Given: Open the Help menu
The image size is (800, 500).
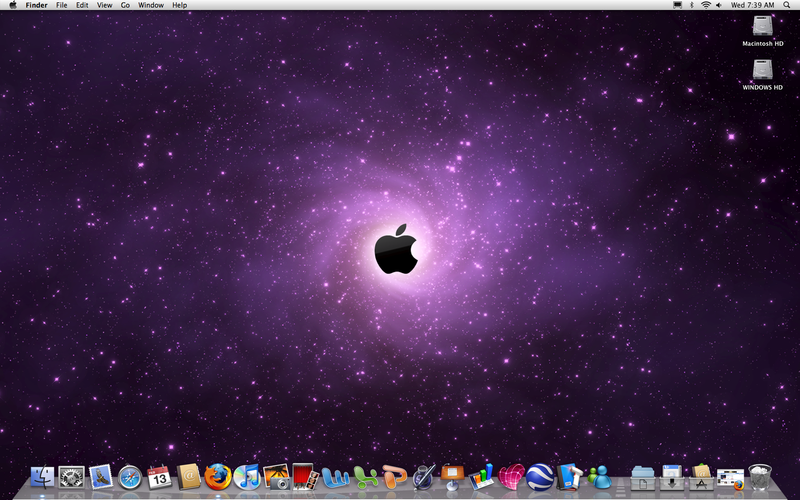Looking at the screenshot, I should (x=180, y=5).
